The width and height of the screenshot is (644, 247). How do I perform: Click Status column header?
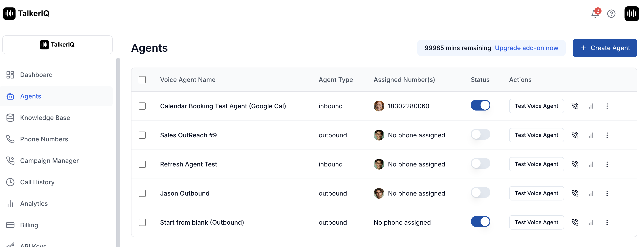[x=480, y=80]
